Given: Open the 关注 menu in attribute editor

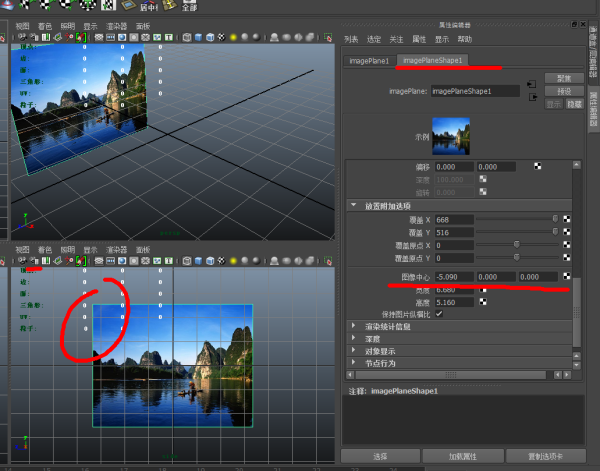Looking at the screenshot, I should point(396,39).
